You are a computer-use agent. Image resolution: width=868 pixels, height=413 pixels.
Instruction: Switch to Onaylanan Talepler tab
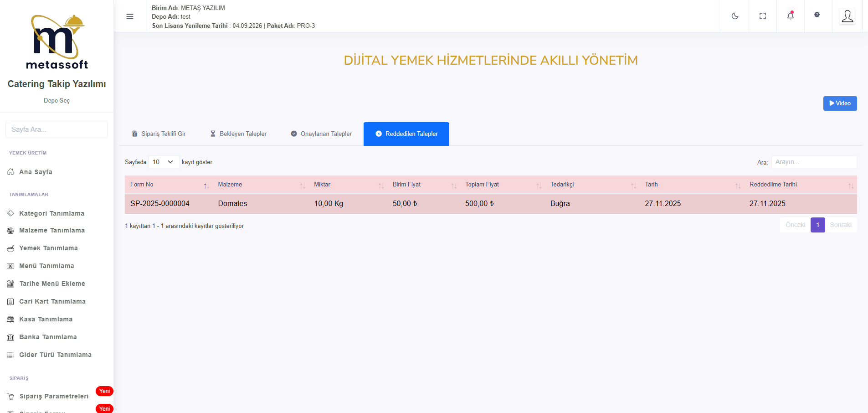coord(321,134)
